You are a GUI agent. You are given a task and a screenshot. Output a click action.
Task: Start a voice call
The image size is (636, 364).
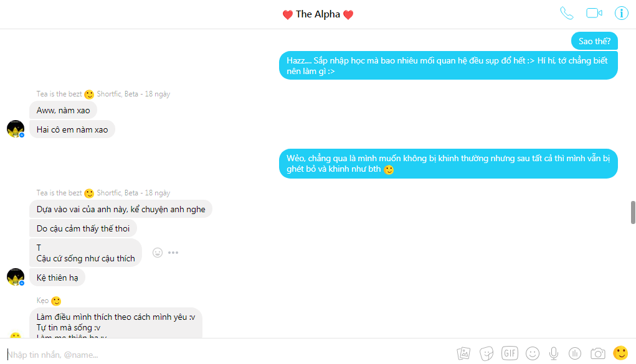(567, 13)
